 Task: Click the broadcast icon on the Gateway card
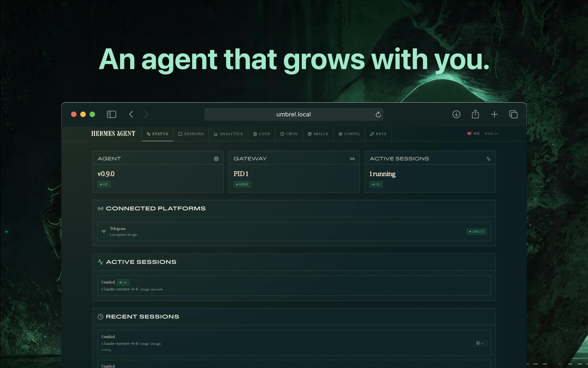click(x=352, y=158)
